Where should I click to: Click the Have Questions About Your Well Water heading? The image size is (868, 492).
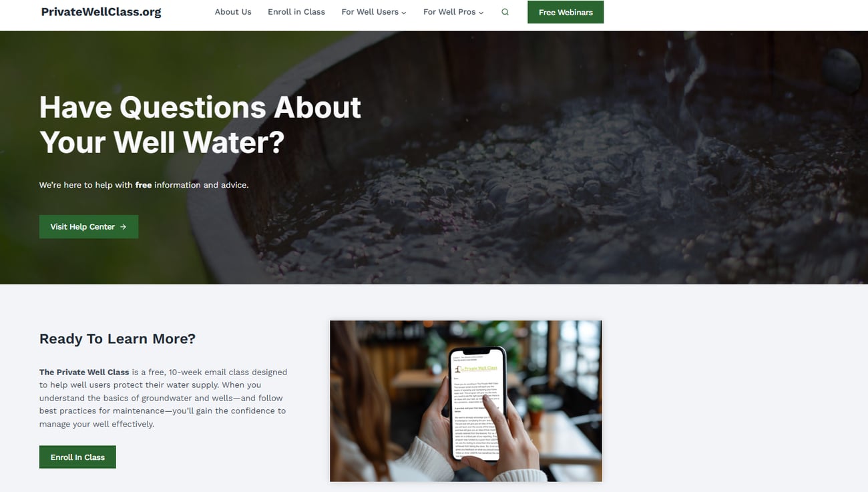click(x=200, y=125)
